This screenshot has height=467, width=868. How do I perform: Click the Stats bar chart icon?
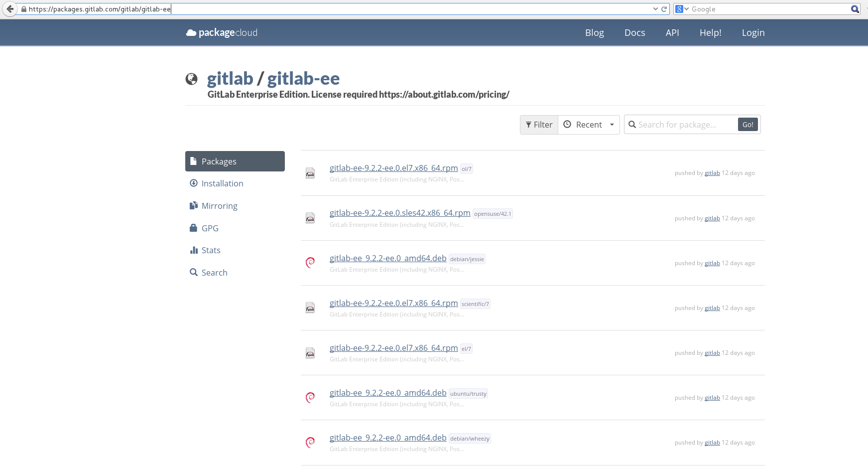[x=194, y=250]
